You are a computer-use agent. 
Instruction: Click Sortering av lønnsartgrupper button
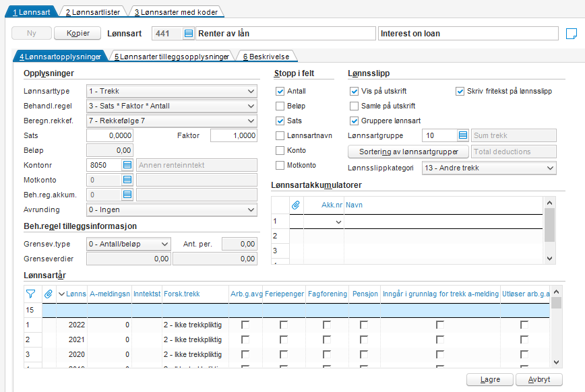tap(408, 152)
